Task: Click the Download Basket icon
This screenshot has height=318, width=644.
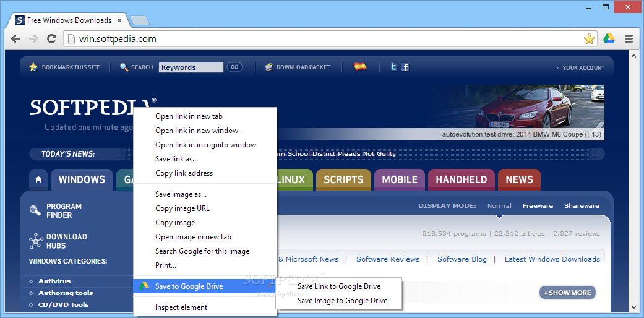Action: pyautogui.click(x=269, y=67)
